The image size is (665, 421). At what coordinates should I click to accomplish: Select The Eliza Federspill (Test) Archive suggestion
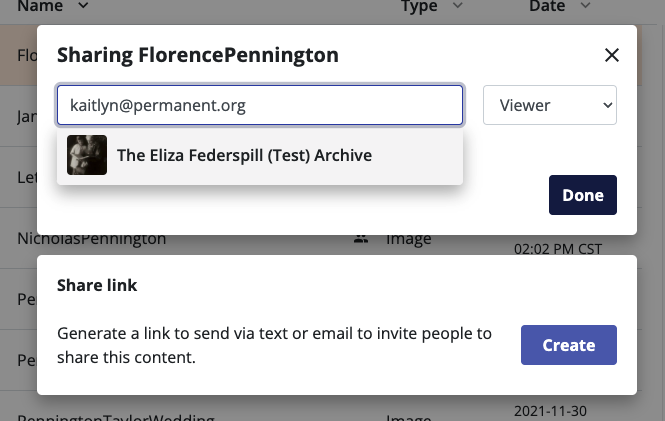(244, 155)
